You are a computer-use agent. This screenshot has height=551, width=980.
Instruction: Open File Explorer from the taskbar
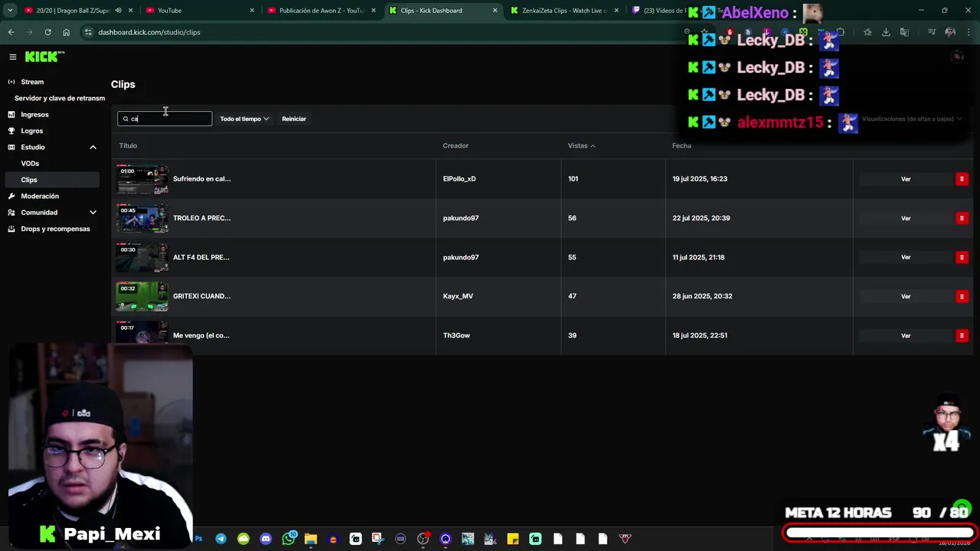click(x=311, y=539)
